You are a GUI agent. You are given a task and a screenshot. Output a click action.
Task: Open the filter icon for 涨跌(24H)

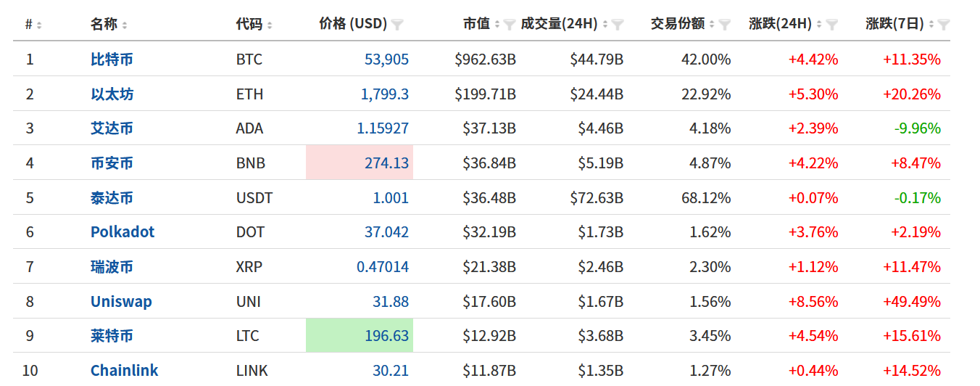pos(832,25)
